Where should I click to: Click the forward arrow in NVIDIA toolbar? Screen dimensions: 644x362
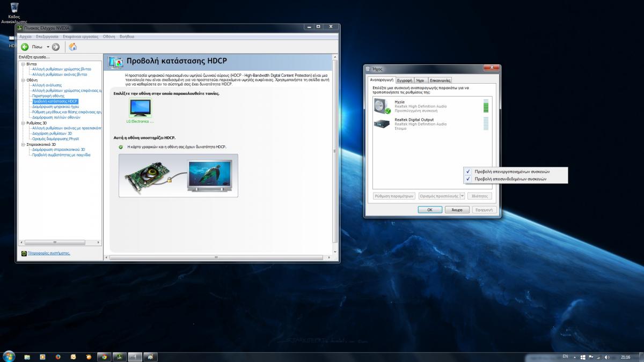click(56, 47)
